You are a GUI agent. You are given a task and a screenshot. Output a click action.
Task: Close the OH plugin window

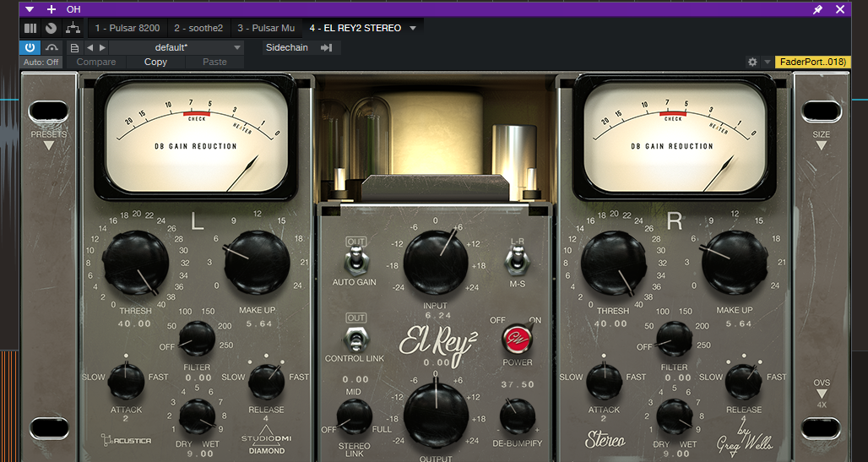coord(840,9)
